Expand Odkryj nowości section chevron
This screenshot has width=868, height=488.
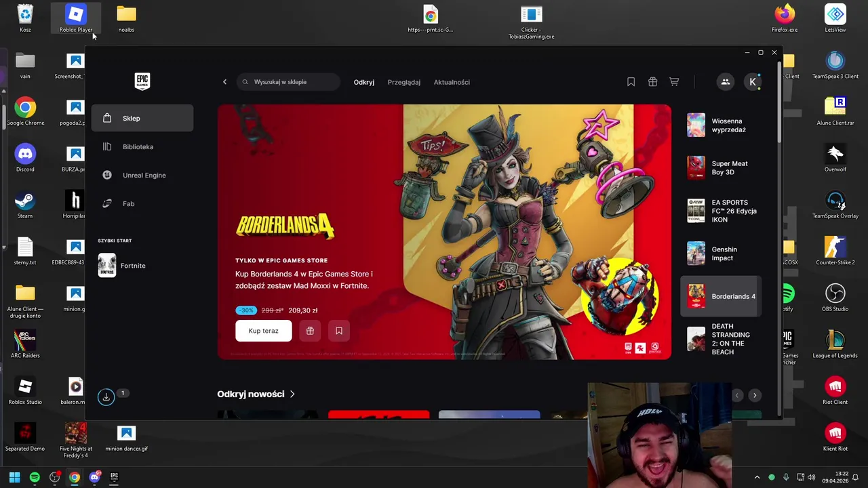tap(292, 394)
